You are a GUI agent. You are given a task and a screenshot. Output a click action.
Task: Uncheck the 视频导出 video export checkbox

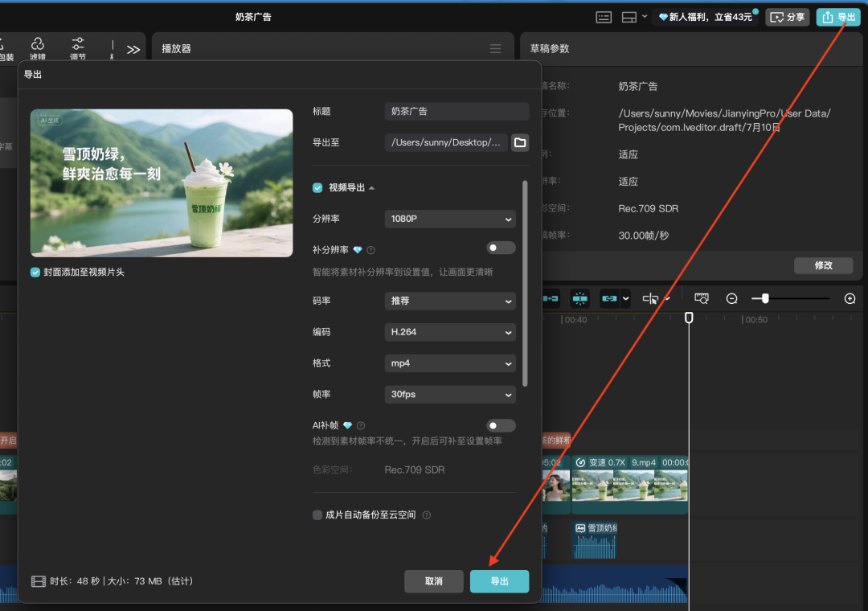(x=318, y=187)
